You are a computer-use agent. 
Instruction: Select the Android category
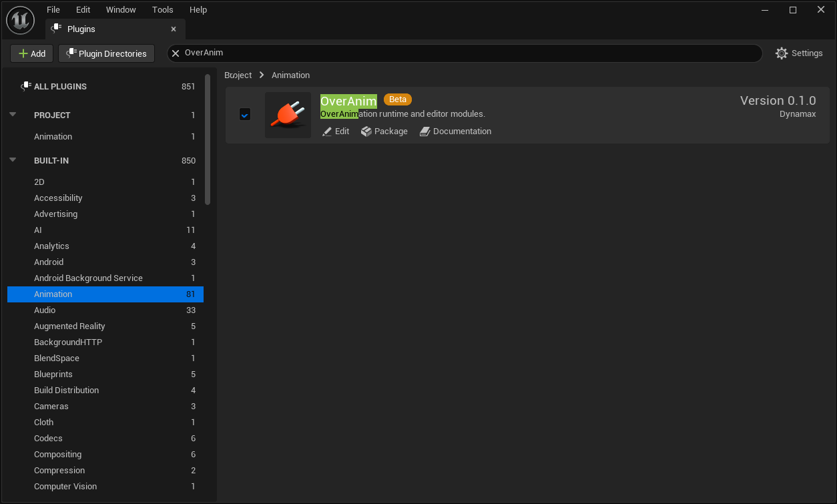[105, 262]
